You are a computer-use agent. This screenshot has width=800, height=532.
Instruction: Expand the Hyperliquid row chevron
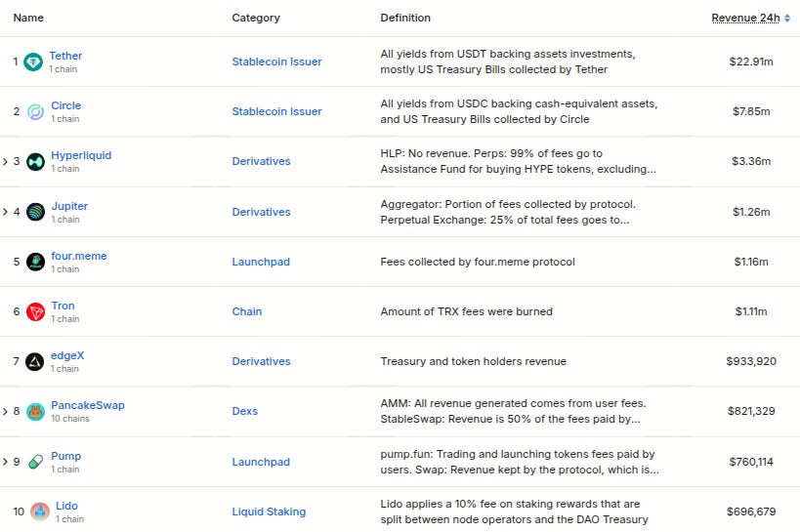pos(5,162)
